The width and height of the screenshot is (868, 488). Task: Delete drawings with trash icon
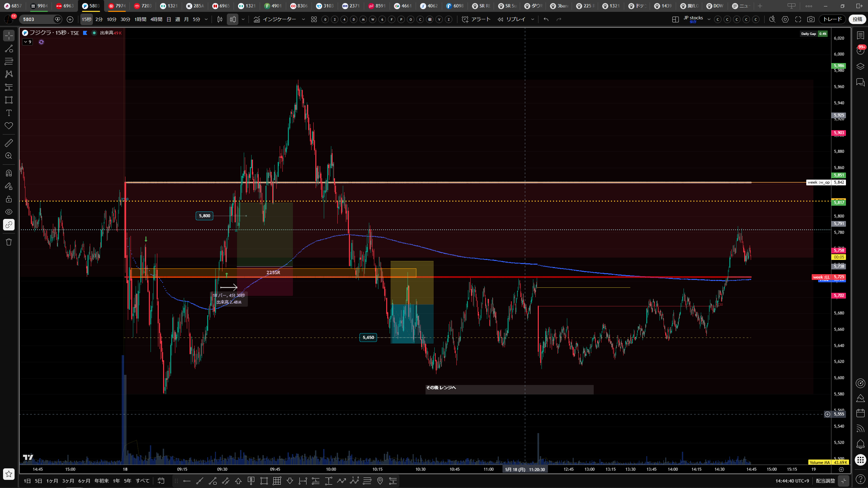[9, 242]
